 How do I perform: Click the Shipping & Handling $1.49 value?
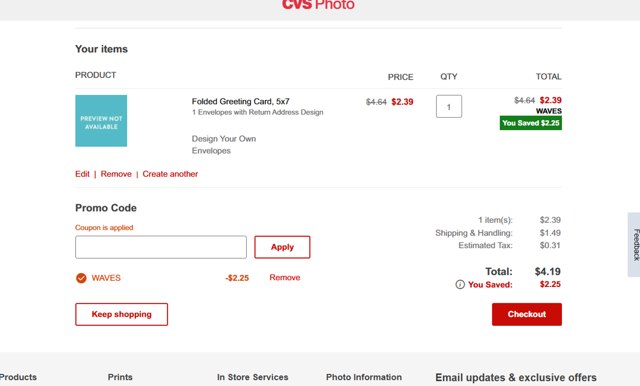click(x=550, y=233)
